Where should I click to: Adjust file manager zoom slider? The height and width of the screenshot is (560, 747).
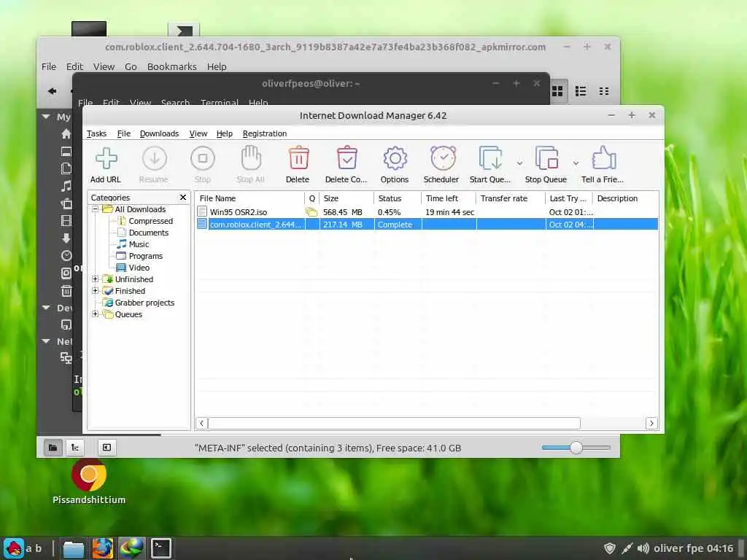click(576, 448)
